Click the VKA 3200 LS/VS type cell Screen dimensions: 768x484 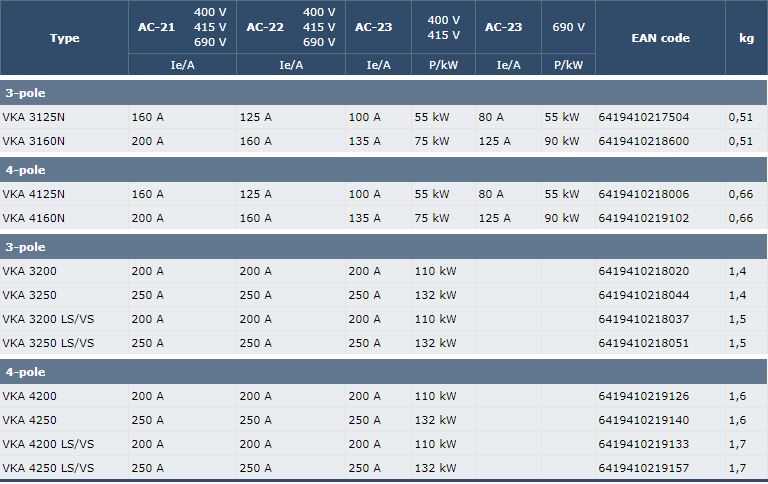point(48,319)
